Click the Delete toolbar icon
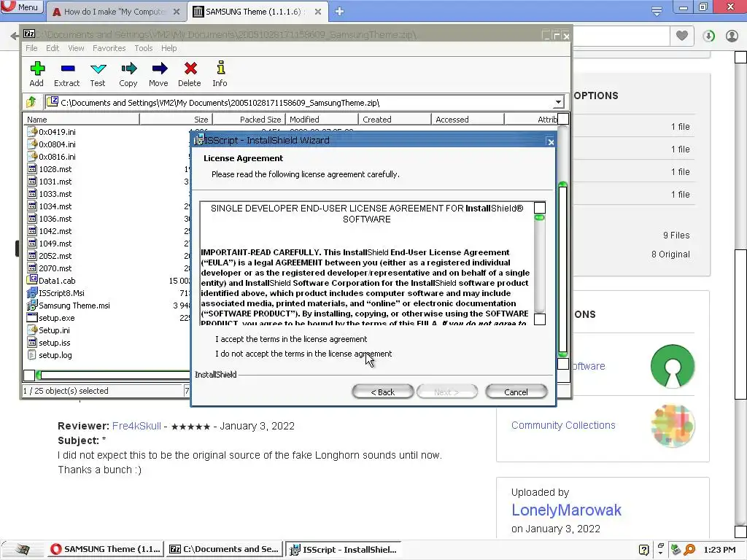Screen dimensions: 747x560 [190, 69]
